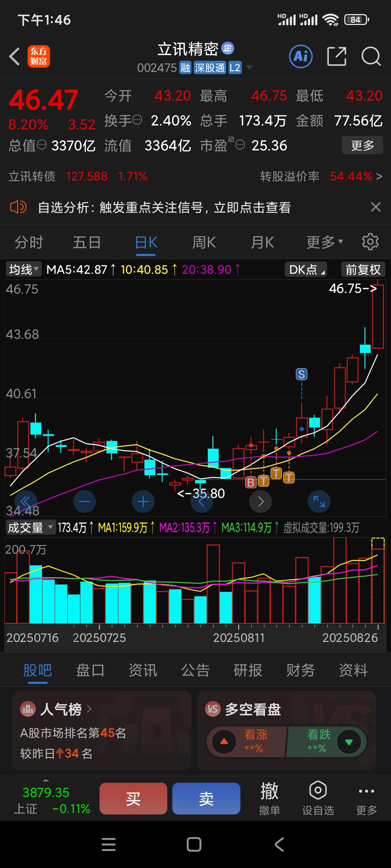Tap 总值 info circle icon
The height and width of the screenshot is (868, 391).
point(42,145)
